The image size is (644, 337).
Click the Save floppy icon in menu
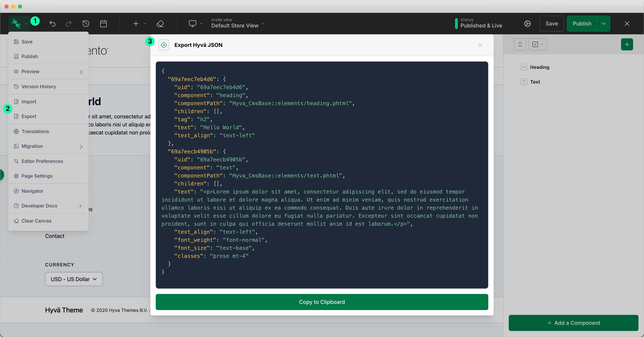click(x=16, y=42)
